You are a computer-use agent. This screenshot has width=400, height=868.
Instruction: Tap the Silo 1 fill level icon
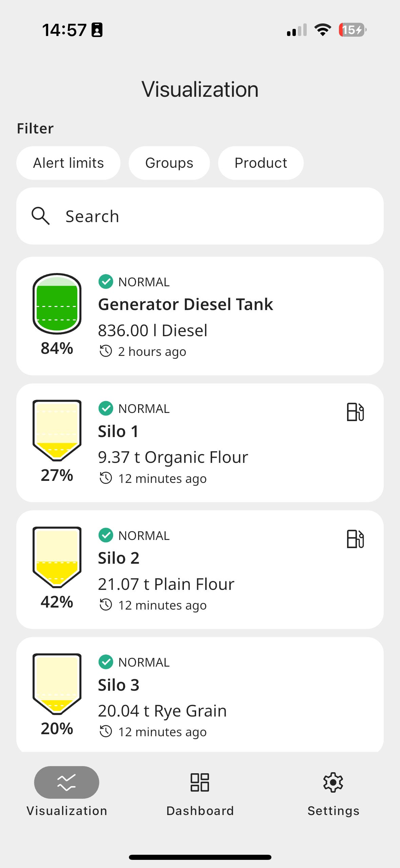(x=57, y=430)
